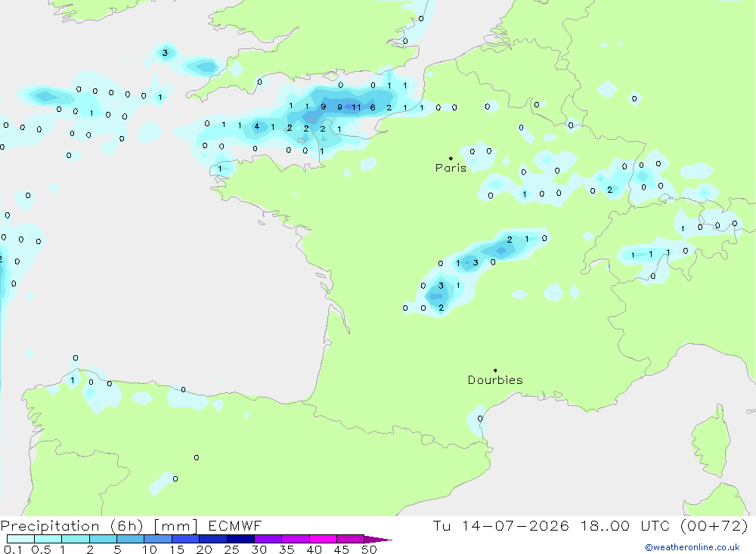Pick the 40–45 mm legend swatch
This screenshot has height=554, width=756.
[x=323, y=539]
